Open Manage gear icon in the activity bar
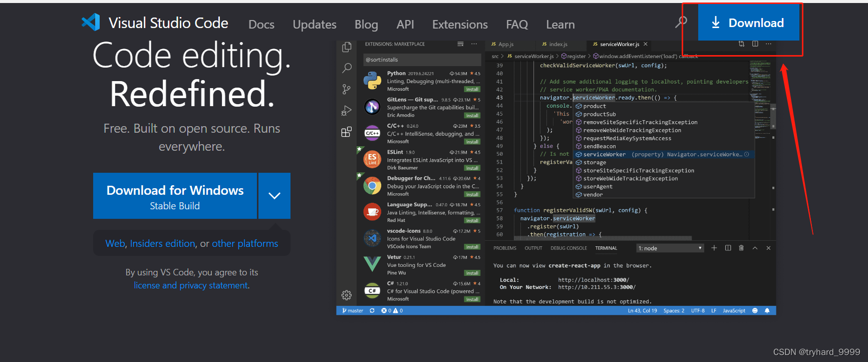This screenshot has height=362, width=868. point(346,295)
